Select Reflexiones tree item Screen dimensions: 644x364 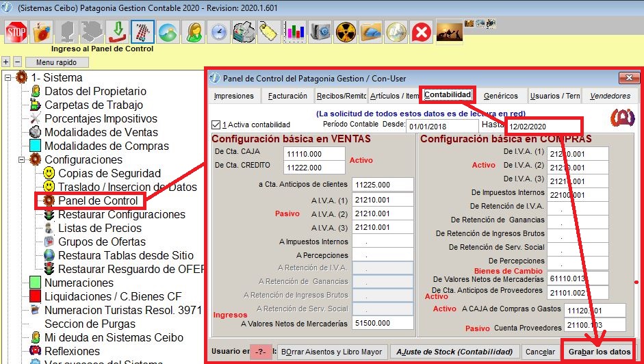(72, 351)
